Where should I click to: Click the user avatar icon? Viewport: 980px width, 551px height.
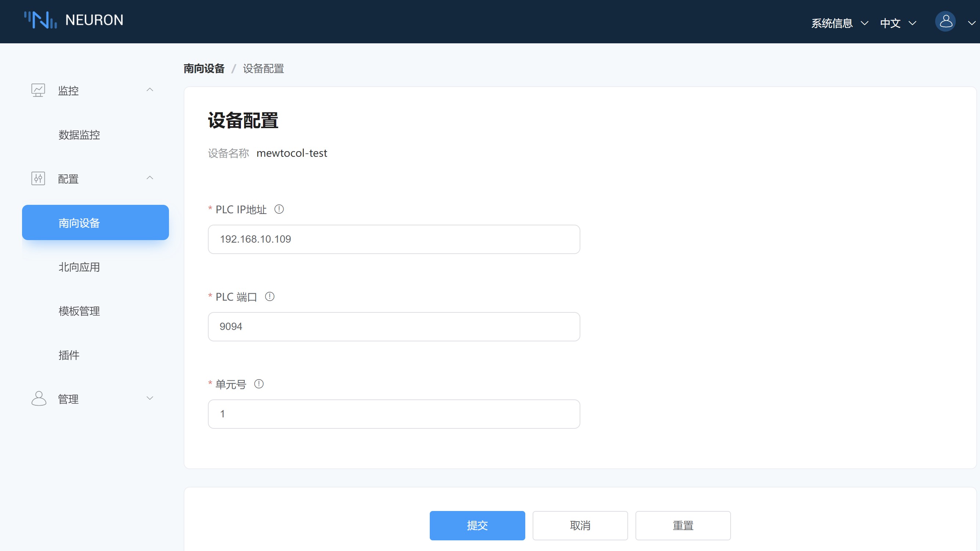pyautogui.click(x=945, y=22)
